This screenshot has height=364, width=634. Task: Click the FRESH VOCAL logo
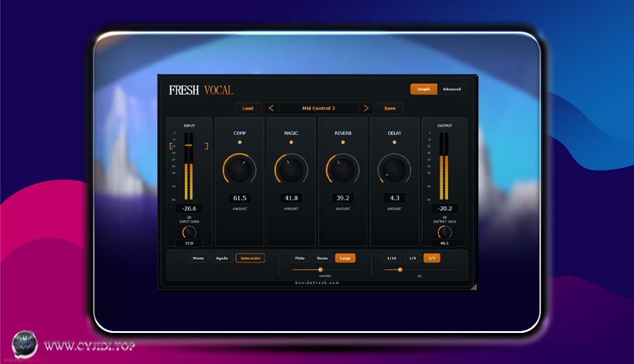[201, 90]
